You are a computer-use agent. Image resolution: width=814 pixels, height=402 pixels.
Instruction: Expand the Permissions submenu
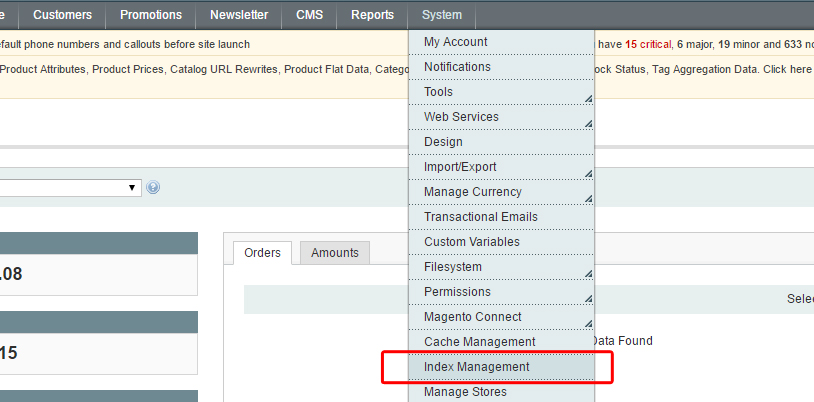[501, 292]
